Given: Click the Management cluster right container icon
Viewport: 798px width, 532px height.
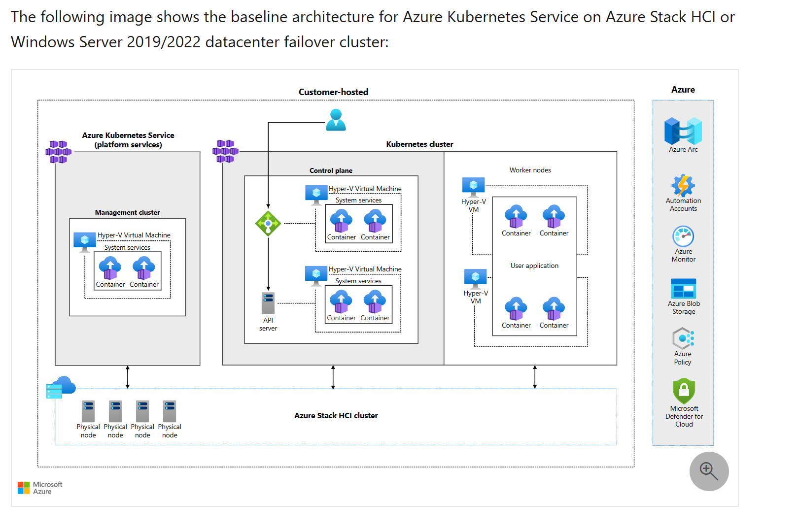Looking at the screenshot, I should 144,268.
